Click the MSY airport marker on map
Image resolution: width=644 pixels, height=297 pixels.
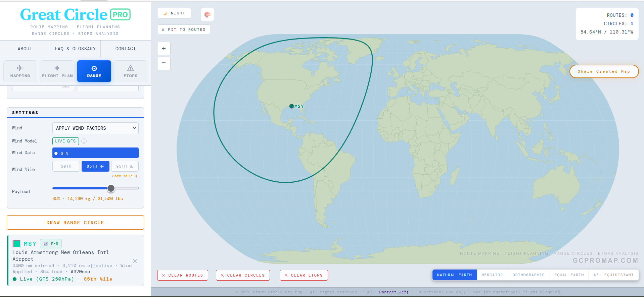[291, 106]
